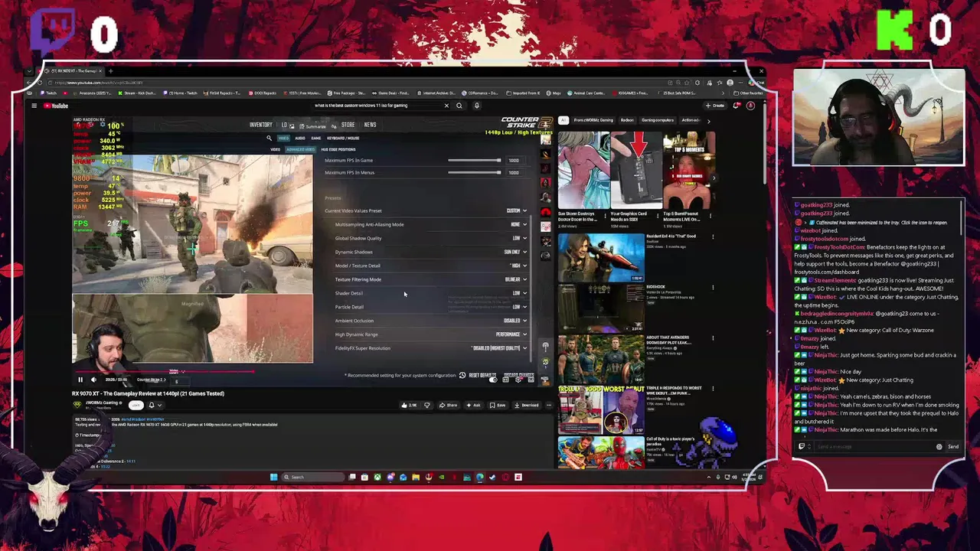
Task: Open options for Triple H Responds video
Action: point(713,389)
